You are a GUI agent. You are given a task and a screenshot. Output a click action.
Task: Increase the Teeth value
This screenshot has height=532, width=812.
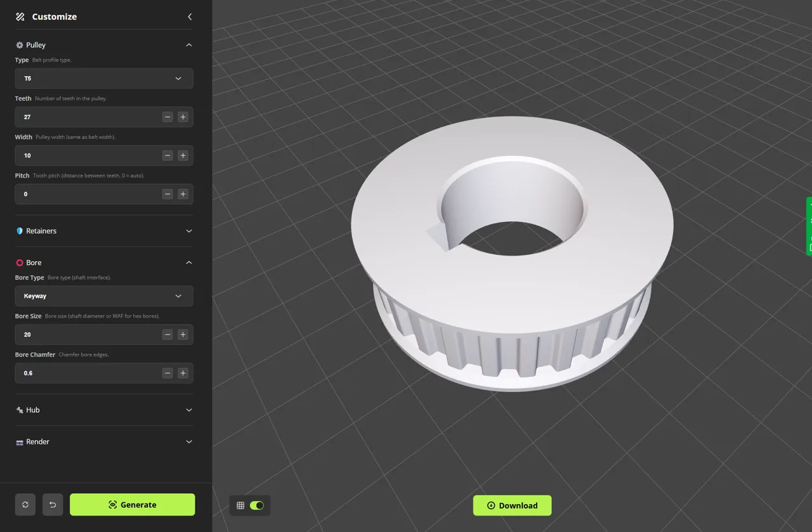183,117
